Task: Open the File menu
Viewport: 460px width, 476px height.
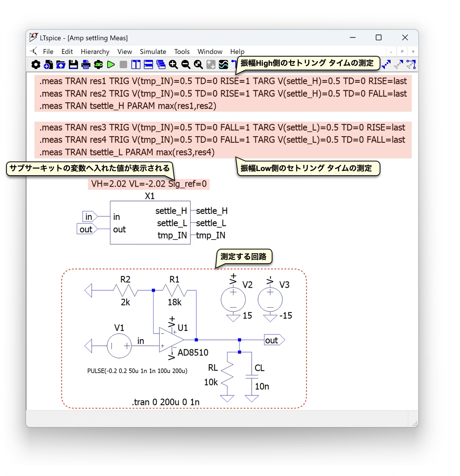Action: tap(48, 52)
